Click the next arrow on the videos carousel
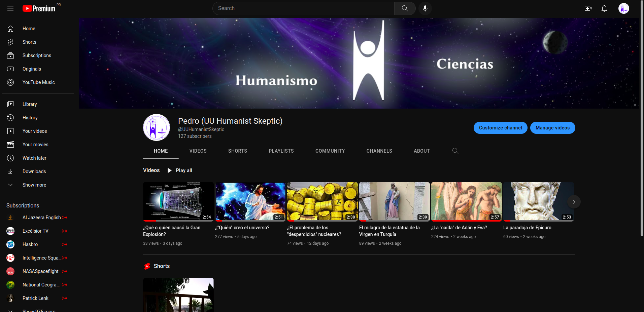The height and width of the screenshot is (312, 644). click(574, 202)
